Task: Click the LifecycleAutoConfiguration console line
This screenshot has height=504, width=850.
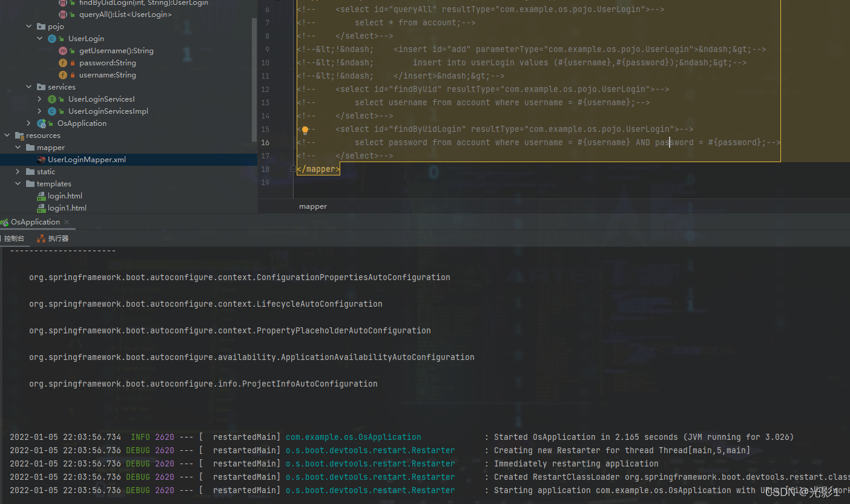Action: point(206,304)
